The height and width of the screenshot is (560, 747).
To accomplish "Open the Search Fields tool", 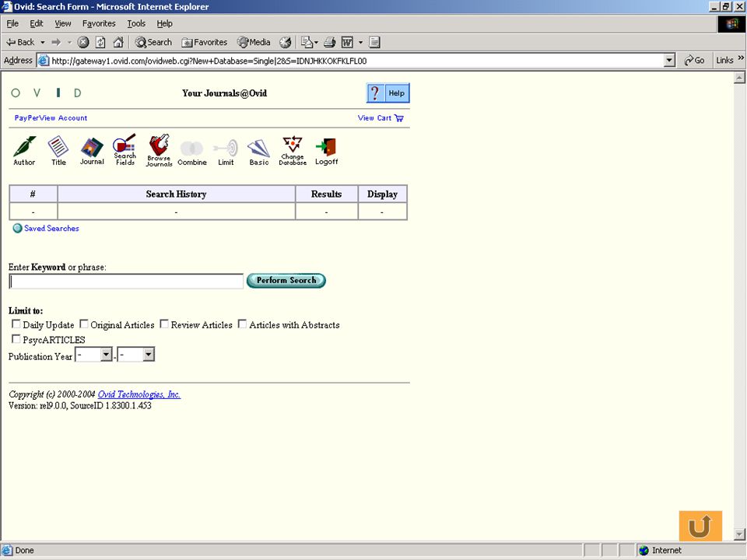I will pos(124,150).
